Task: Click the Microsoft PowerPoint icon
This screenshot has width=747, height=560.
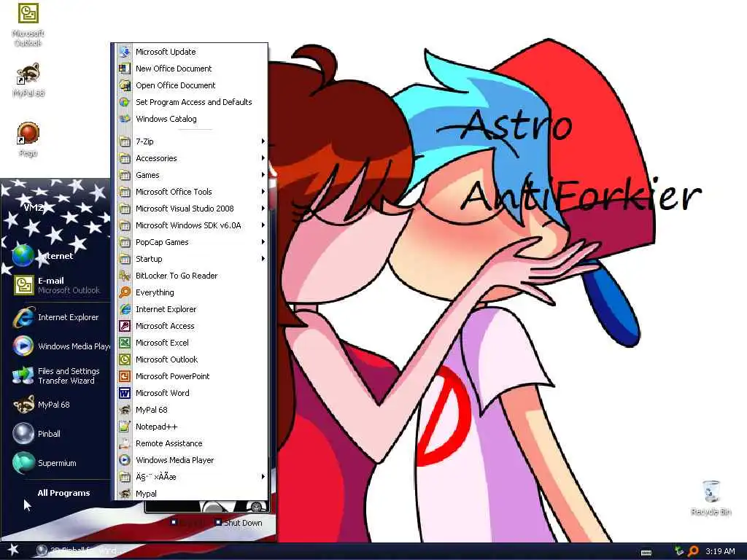Action: (125, 376)
